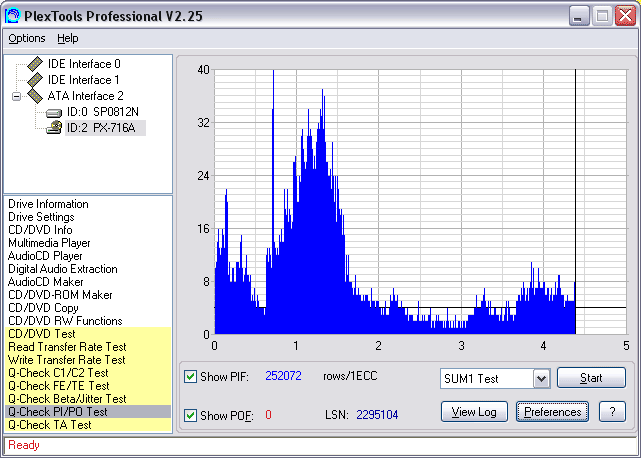Open the Options menu

pos(27,38)
